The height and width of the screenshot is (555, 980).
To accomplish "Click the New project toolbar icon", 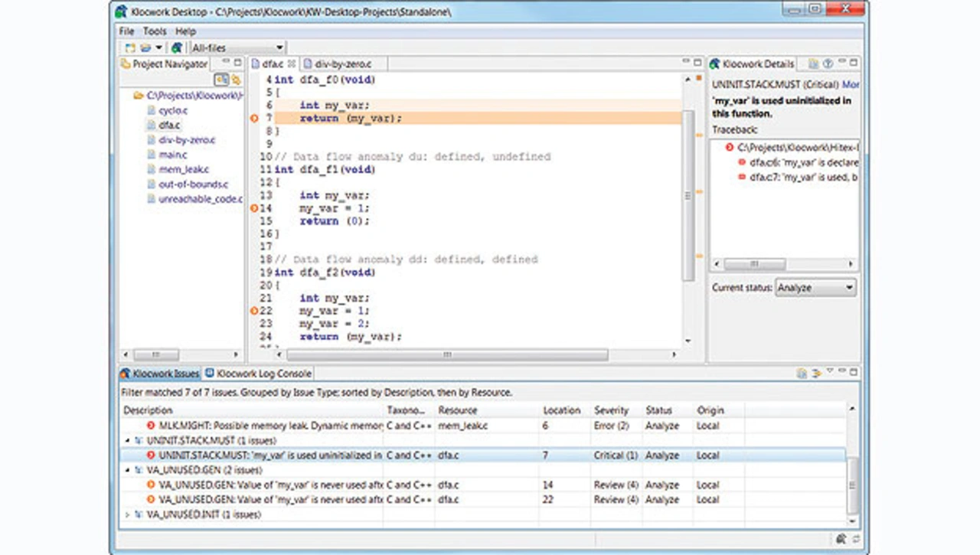I will [130, 47].
